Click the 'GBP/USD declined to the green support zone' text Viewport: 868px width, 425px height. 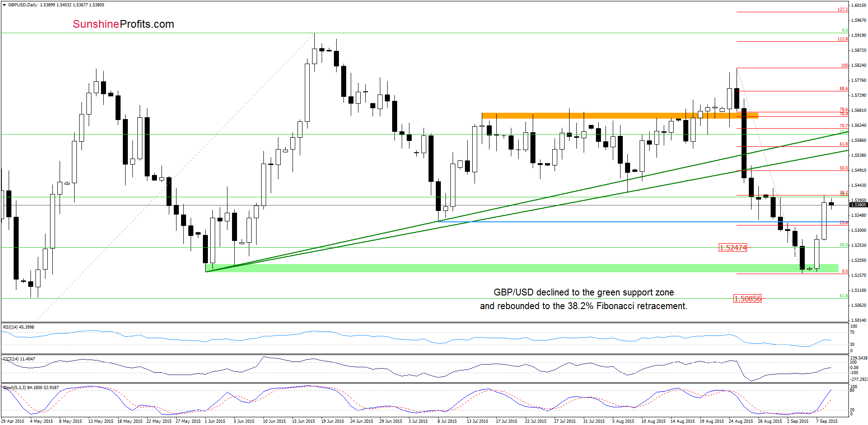tap(584, 292)
